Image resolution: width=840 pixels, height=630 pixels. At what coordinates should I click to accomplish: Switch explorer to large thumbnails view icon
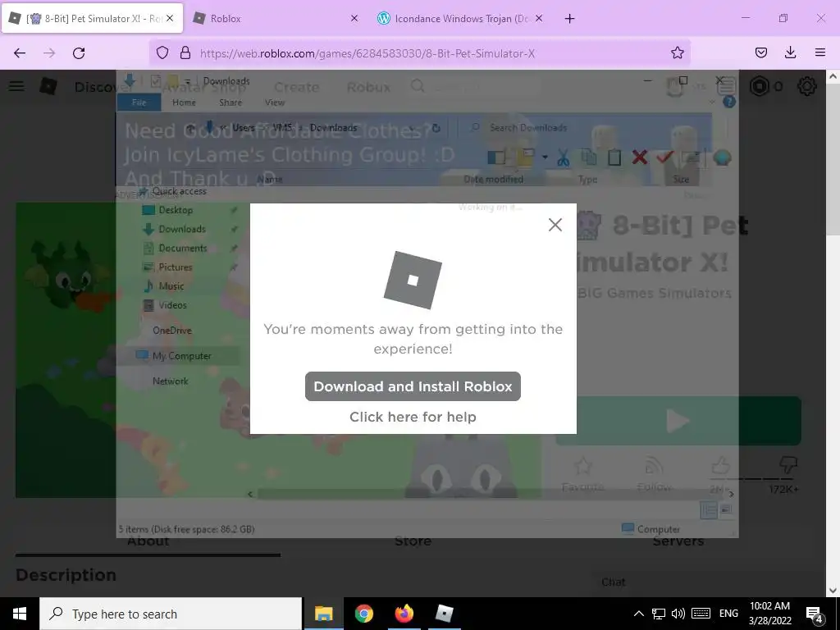pos(726,510)
